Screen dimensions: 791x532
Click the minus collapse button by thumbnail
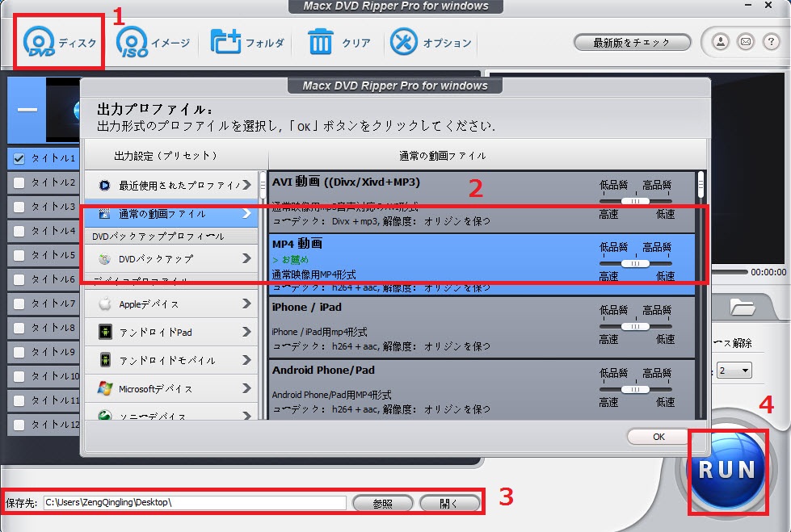[x=27, y=110]
